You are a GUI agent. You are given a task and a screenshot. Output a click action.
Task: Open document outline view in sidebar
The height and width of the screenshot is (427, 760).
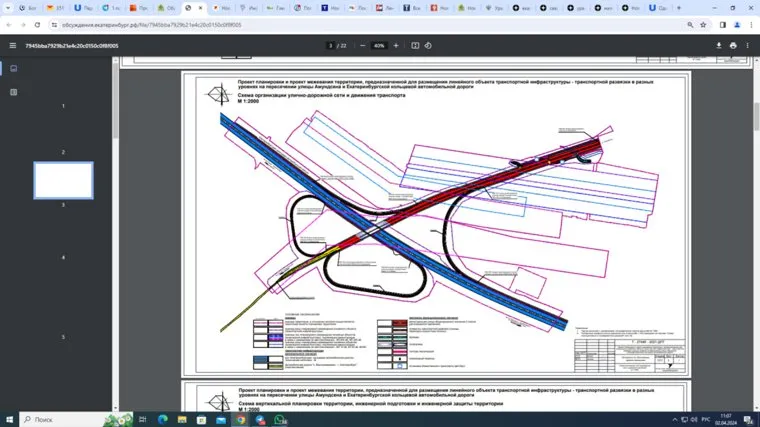pyautogui.click(x=13, y=92)
